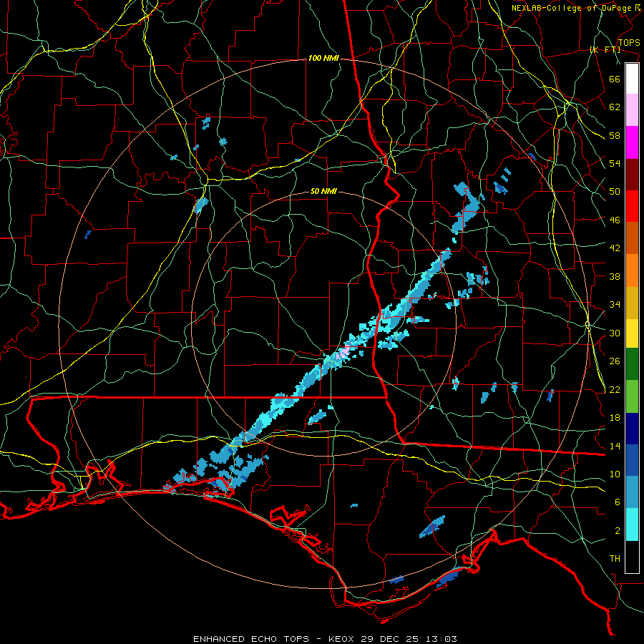This screenshot has width=644, height=644.
Task: Click the dark green legend swatch
Action: pyautogui.click(x=632, y=364)
